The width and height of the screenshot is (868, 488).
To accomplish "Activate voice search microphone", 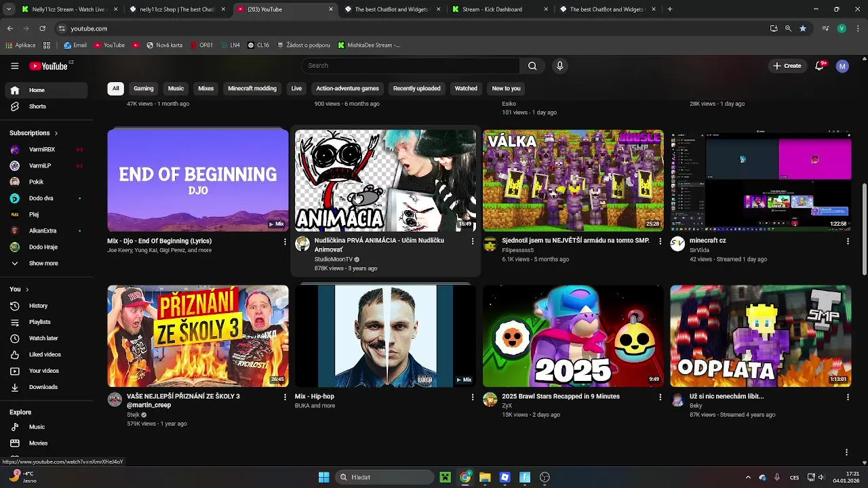I will click(559, 66).
